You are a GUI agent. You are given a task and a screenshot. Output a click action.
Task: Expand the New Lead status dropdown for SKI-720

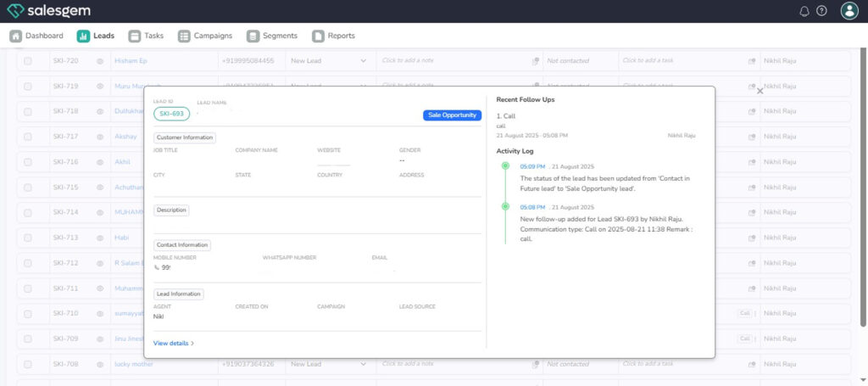pos(364,61)
